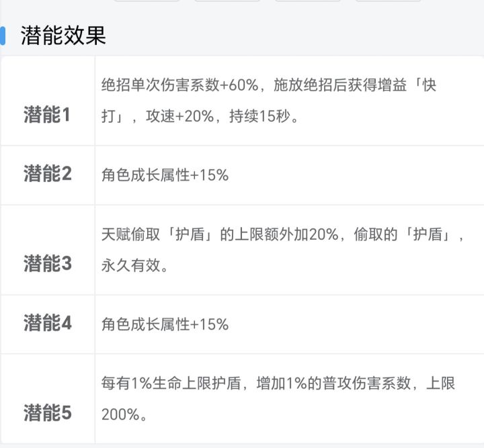Click the 潜能效果 section heading

click(63, 36)
